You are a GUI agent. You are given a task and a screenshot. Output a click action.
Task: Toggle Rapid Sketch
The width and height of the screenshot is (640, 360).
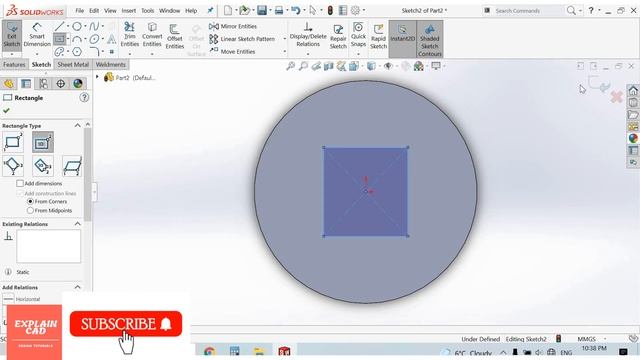(x=378, y=36)
